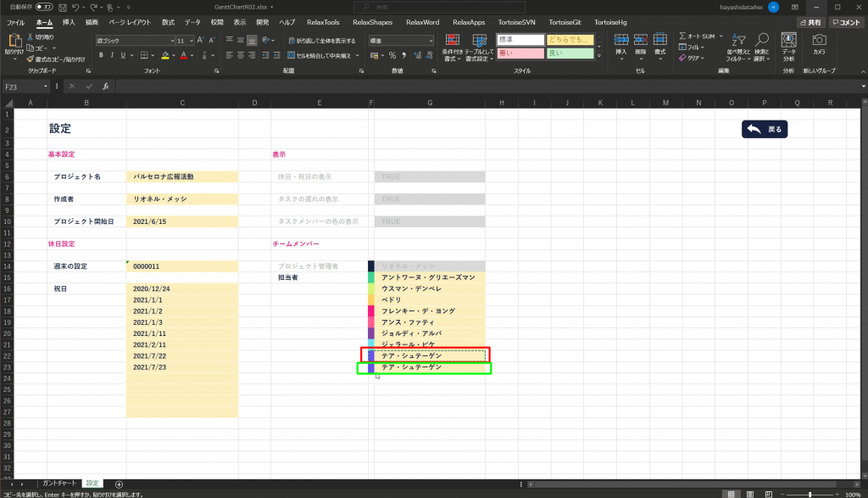This screenshot has height=498, width=868.
Task: Open the font name dropdown
Action: coord(170,40)
